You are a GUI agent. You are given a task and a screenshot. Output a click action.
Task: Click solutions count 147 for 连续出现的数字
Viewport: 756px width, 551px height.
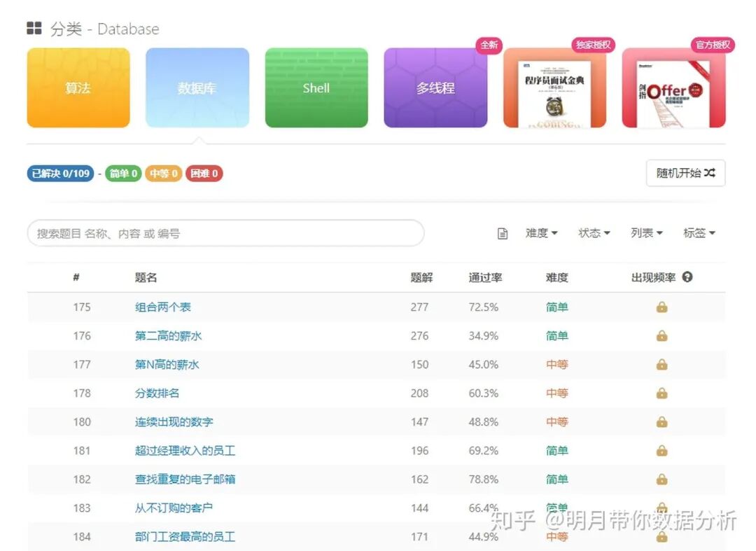(x=419, y=421)
